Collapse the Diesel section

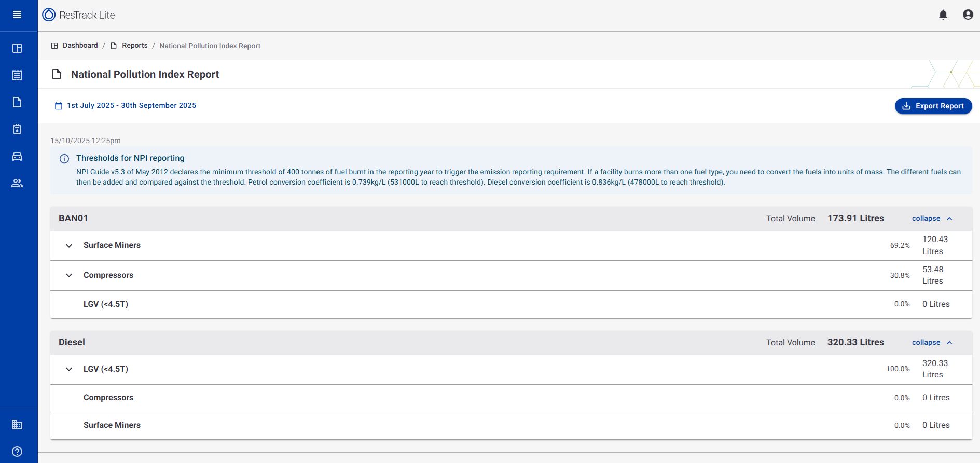click(x=932, y=342)
